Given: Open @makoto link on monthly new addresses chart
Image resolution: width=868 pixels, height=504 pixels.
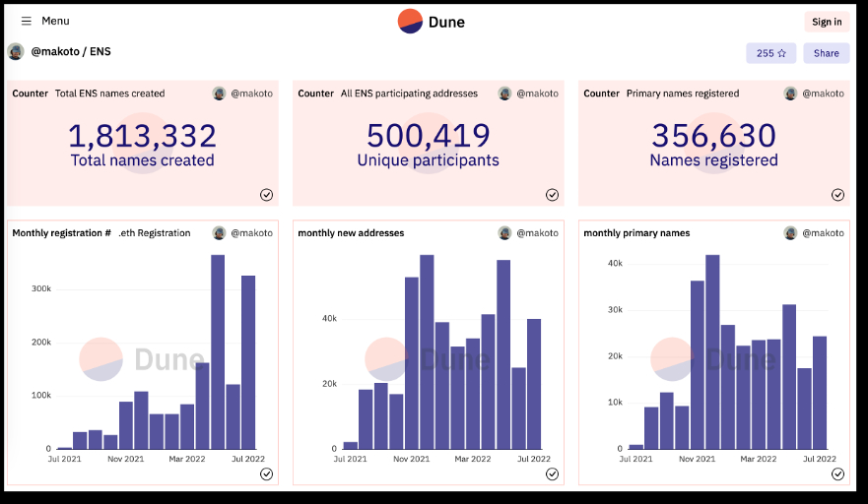Looking at the screenshot, I should click(x=538, y=233).
